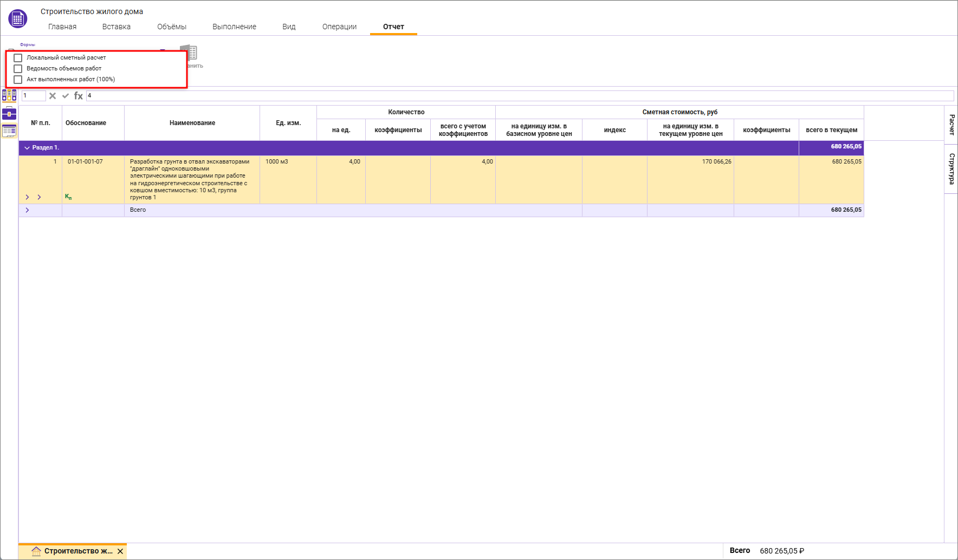Open the binders icon in left sidebar
Image resolution: width=958 pixels, height=560 pixels.
[9, 96]
